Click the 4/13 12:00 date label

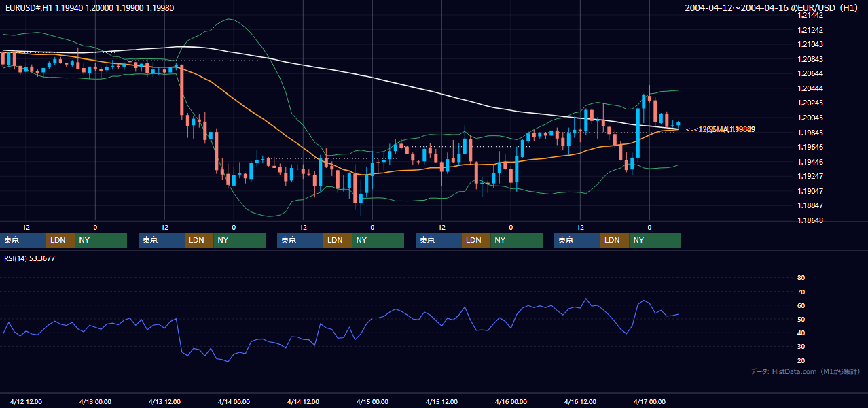(x=165, y=401)
